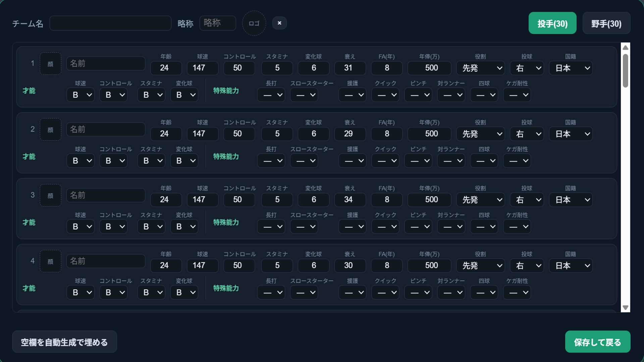This screenshot has width=644, height=362.
Task: Open player 3's ケガ耐性 ability dropdown
Action: tap(517, 227)
